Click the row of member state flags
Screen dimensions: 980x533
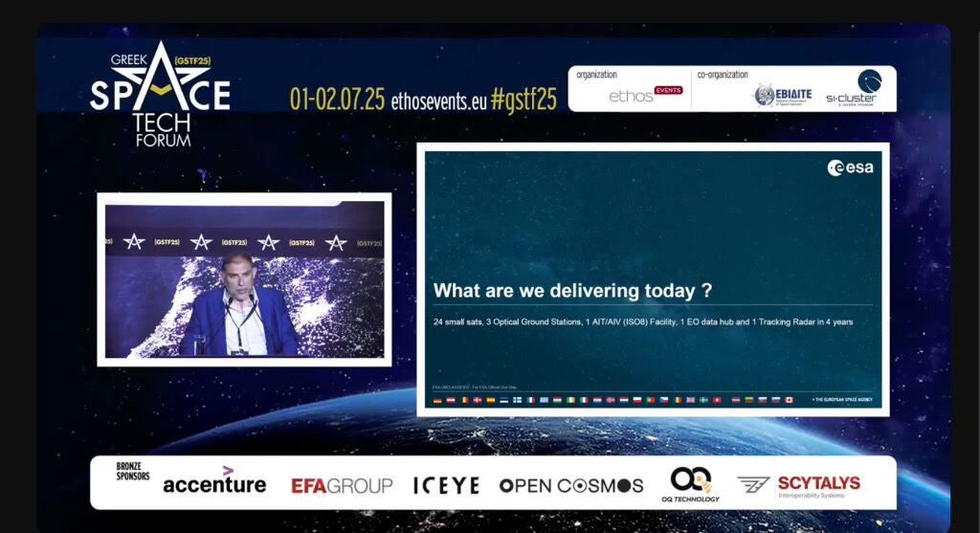[x=613, y=400]
